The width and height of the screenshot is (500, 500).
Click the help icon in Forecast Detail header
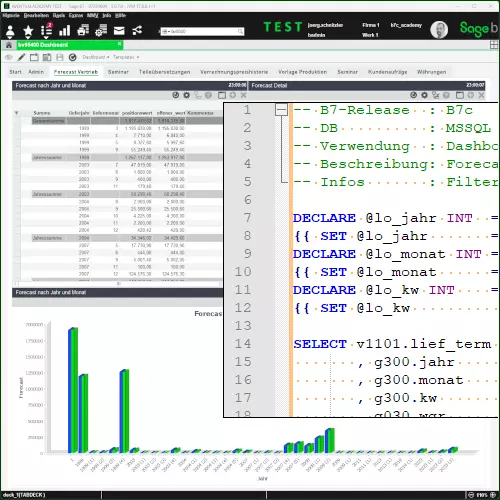pos(446,95)
